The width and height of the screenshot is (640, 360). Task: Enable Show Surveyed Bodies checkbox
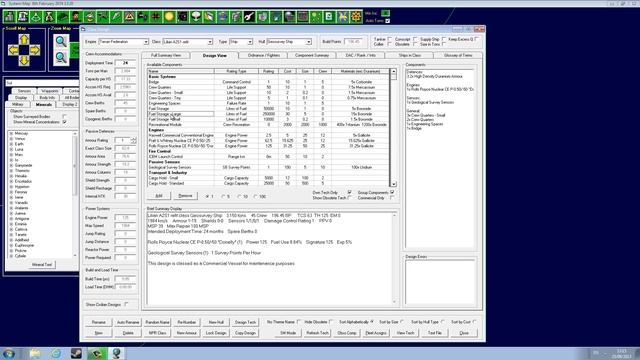click(64, 117)
